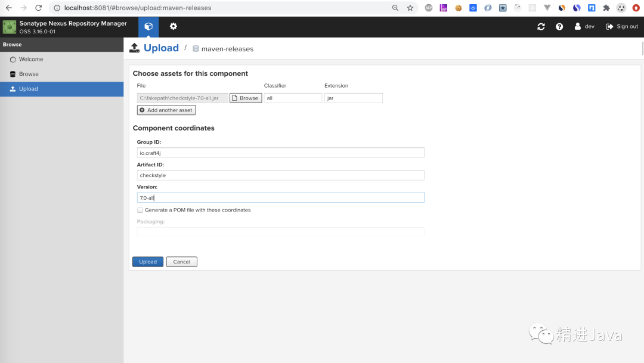This screenshot has height=363, width=644.
Task: Open the help question mark icon
Action: (x=559, y=27)
